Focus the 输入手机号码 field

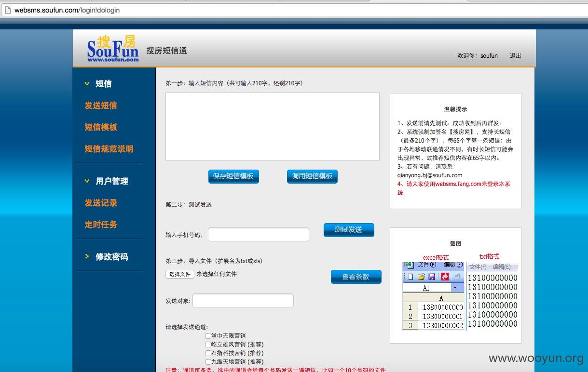click(x=259, y=235)
